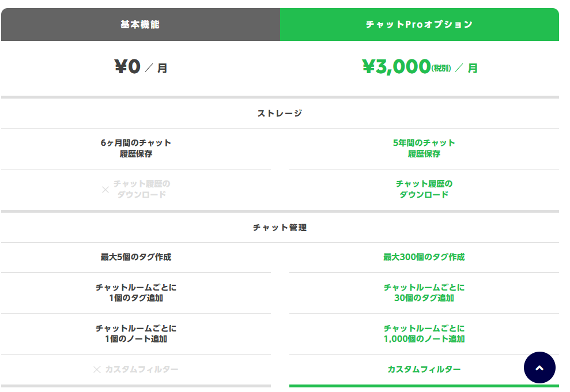Click the green チャット履歴のダウンロード feature

click(424, 189)
